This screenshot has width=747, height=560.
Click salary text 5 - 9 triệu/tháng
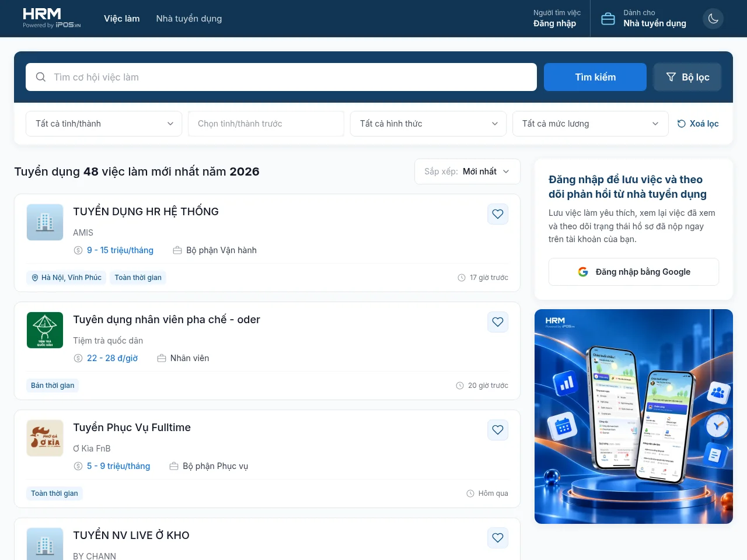tap(118, 466)
